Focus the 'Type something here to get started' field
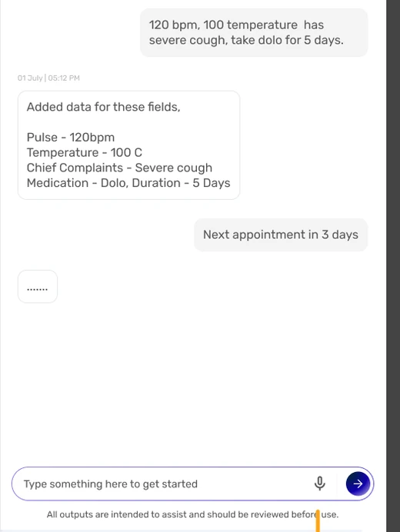Screen dimensions: 400x532 163,484
